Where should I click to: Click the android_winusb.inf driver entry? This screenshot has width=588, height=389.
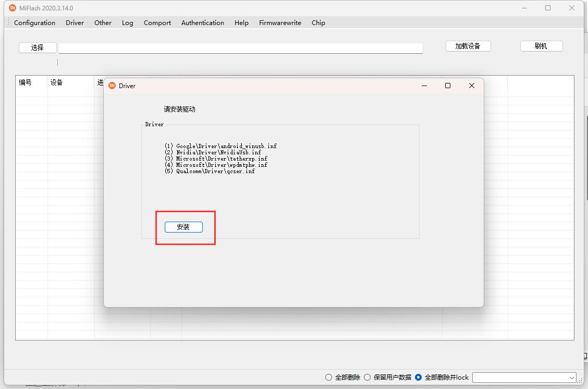click(220, 146)
